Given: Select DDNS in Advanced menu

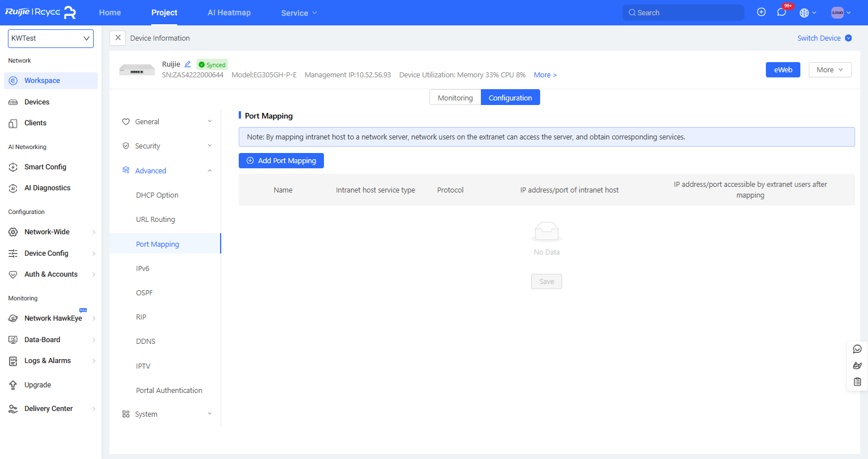Looking at the screenshot, I should point(146,342).
